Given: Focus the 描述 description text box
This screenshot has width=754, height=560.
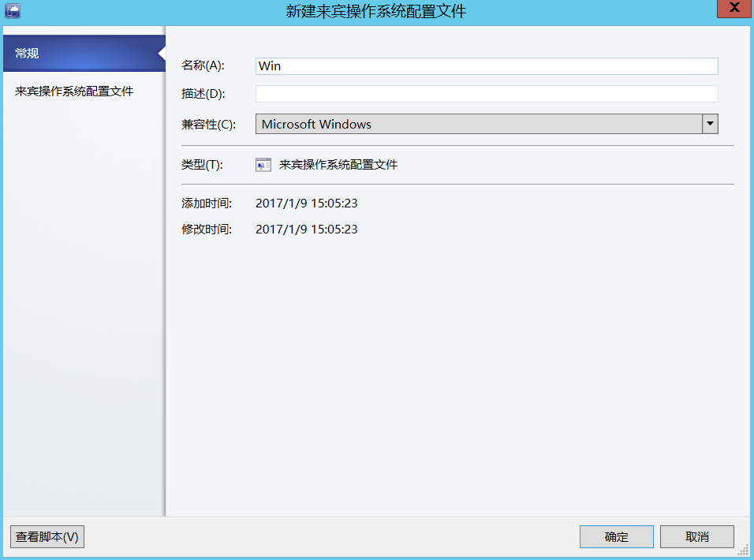Looking at the screenshot, I should click(487, 94).
